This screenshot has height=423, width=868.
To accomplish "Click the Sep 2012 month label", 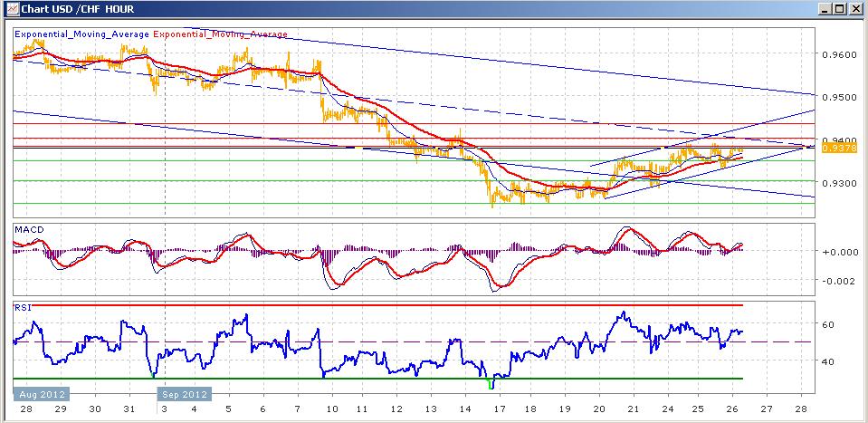I will [x=185, y=394].
